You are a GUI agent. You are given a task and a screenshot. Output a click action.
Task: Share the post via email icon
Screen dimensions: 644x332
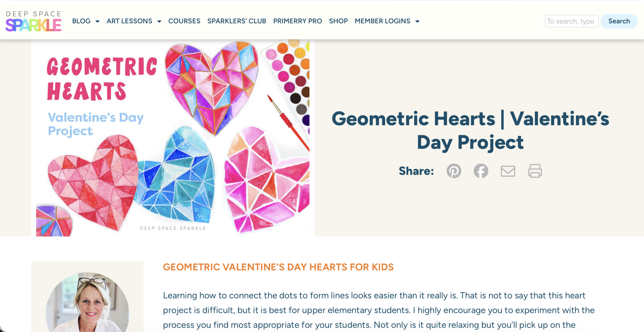coord(508,171)
